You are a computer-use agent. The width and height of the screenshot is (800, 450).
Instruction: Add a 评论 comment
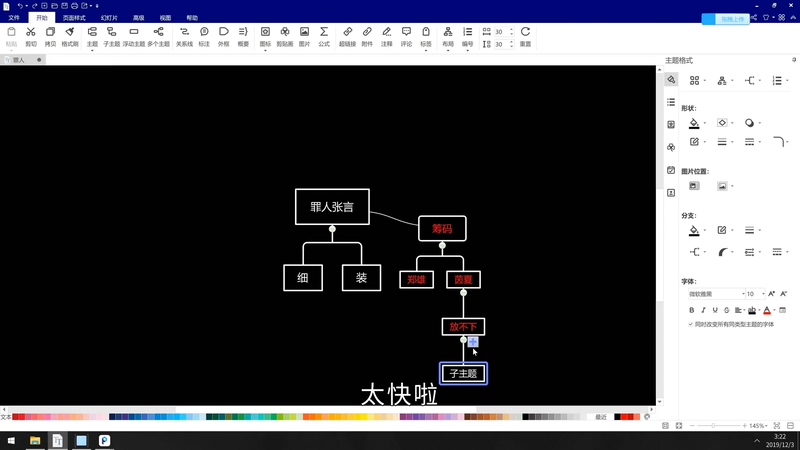pyautogui.click(x=406, y=37)
